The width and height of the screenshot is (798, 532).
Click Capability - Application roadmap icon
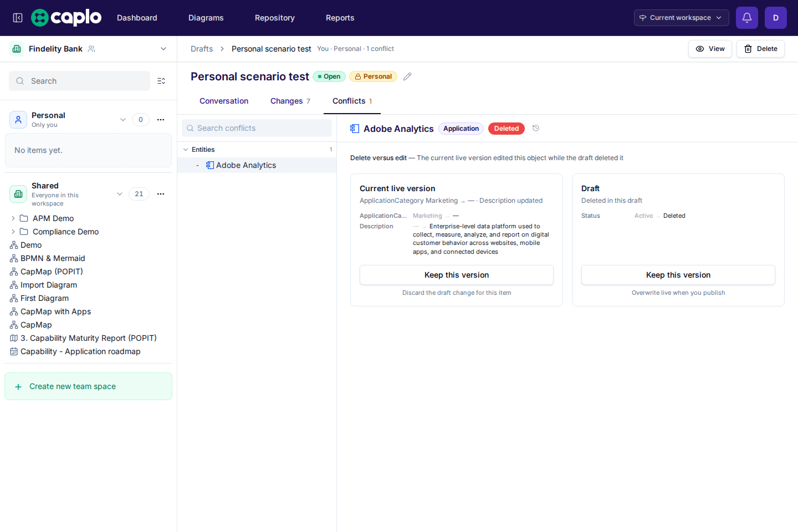(x=14, y=351)
